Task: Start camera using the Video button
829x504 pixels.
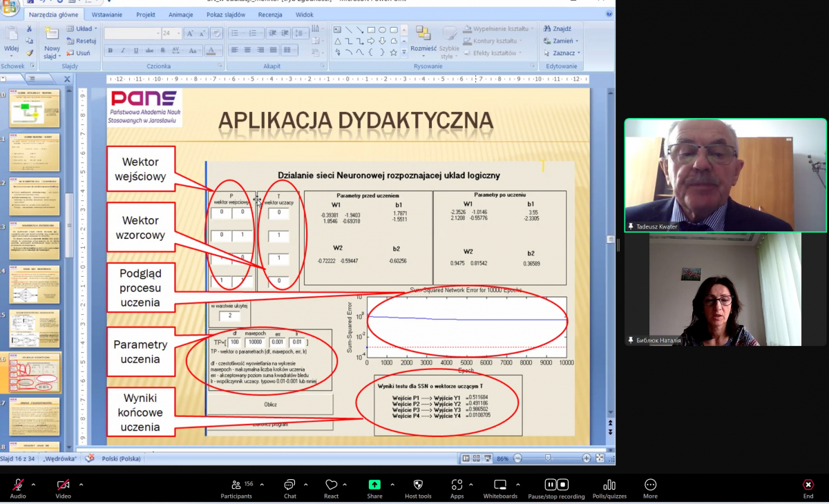Action: tap(63, 485)
